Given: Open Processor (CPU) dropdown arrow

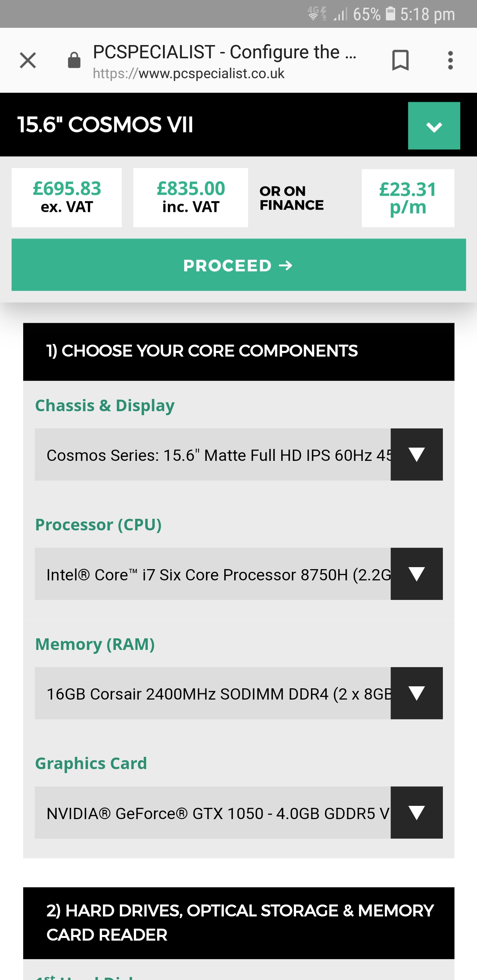Looking at the screenshot, I should [x=416, y=574].
